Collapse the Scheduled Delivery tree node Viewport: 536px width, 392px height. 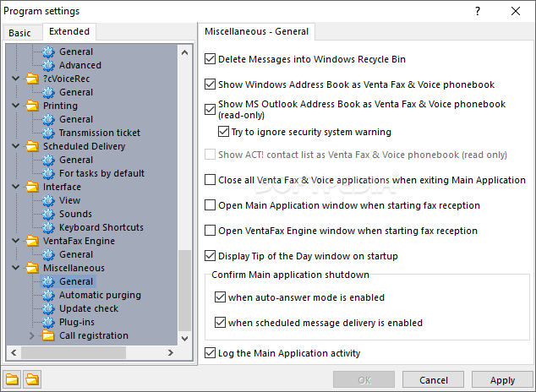(15, 146)
